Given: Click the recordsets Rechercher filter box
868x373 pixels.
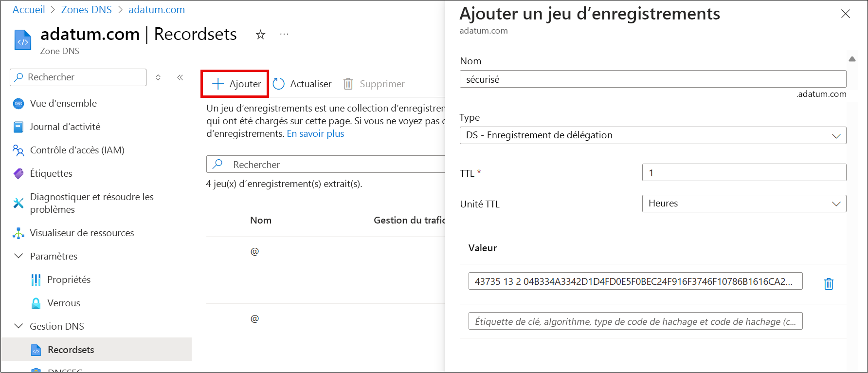Looking at the screenshot, I should 326,164.
